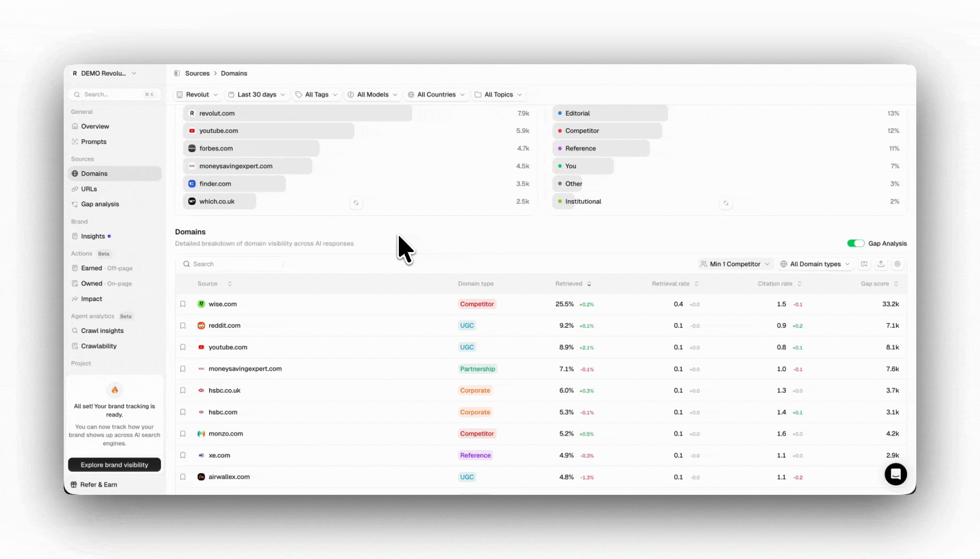This screenshot has width=980, height=559.
Task: Click the Sources breadcrumb
Action: (197, 73)
